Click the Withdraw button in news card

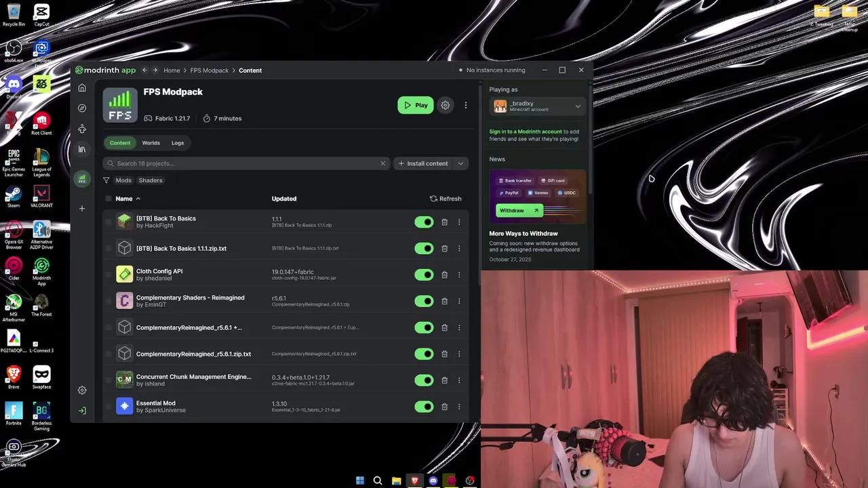pyautogui.click(x=518, y=211)
